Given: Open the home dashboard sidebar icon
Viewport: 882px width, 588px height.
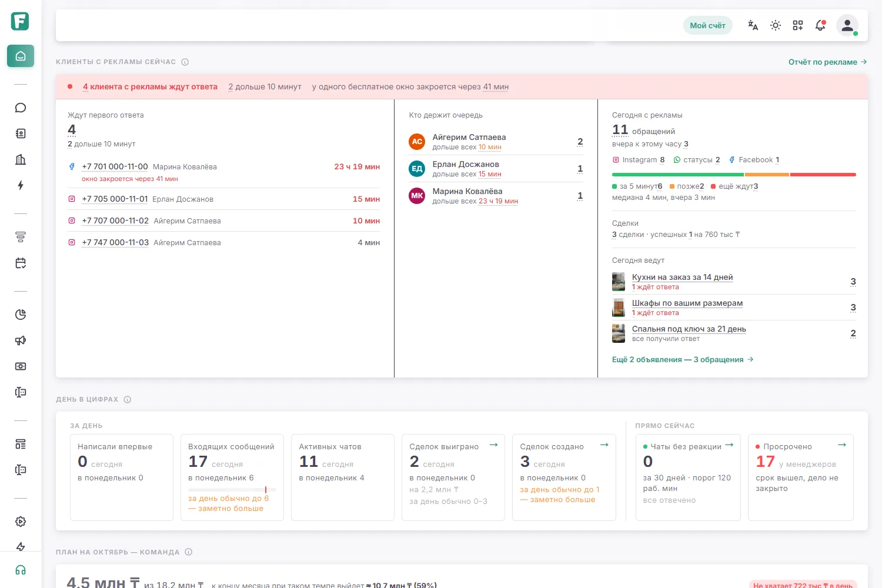Looking at the screenshot, I should (21, 56).
